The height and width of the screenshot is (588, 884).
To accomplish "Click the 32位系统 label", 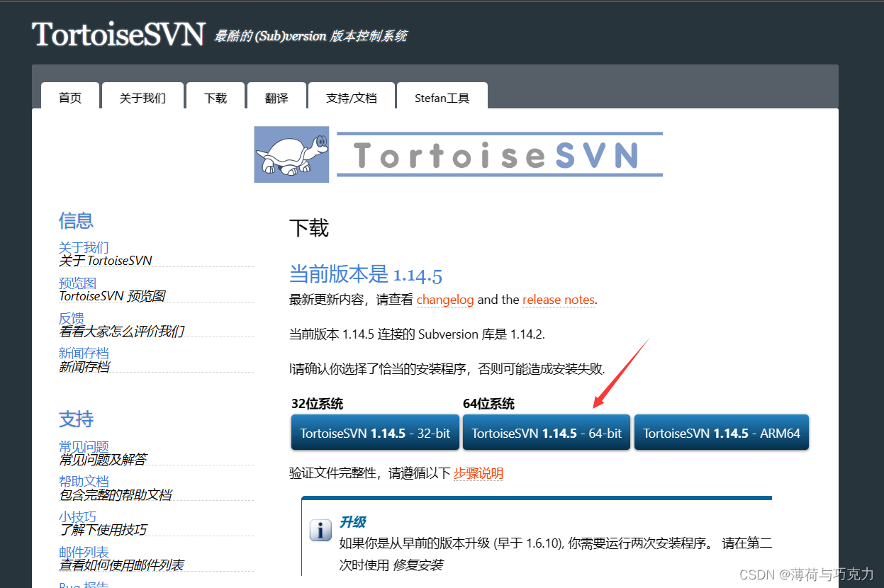I will coord(317,404).
